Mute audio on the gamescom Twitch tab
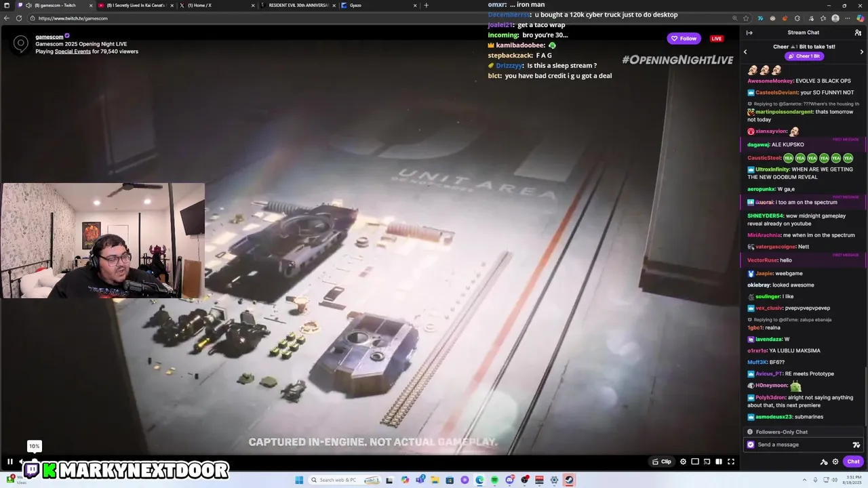868x488 pixels. coord(28,5)
